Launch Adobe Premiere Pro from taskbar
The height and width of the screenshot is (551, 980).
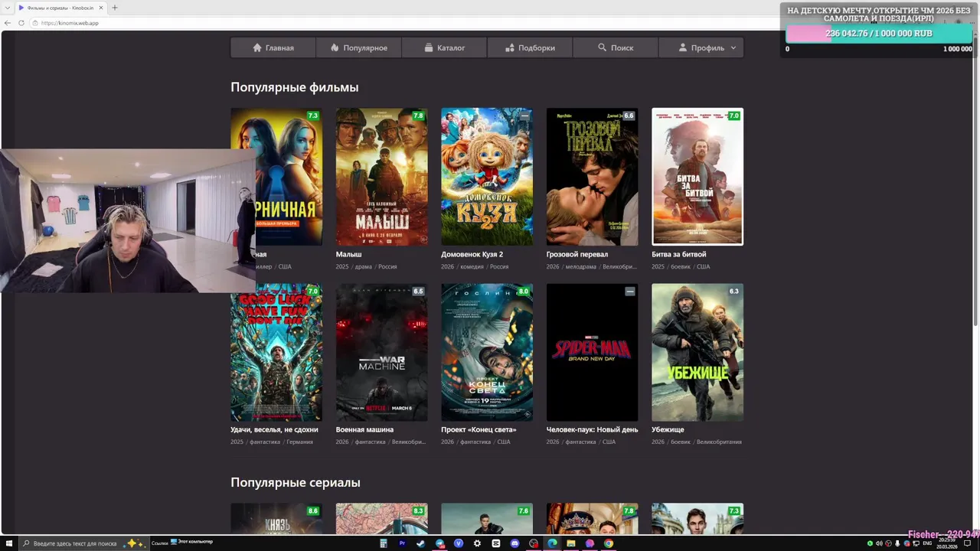point(402,543)
